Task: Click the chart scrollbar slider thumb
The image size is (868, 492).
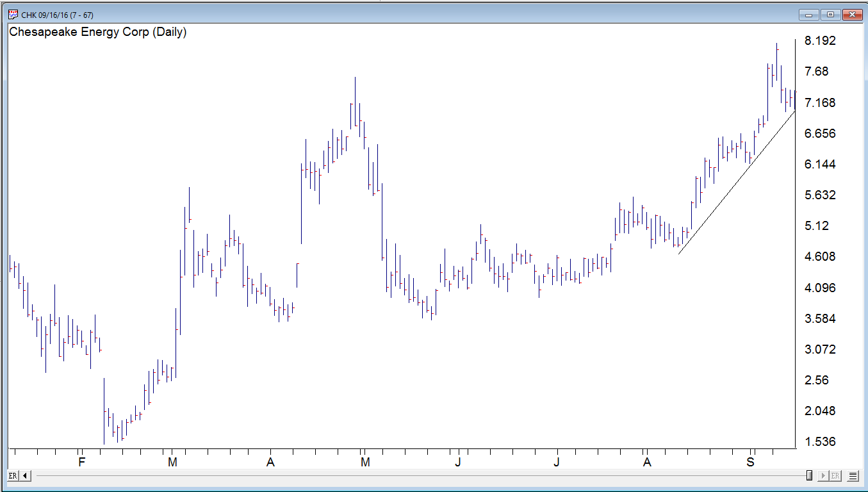Action: coord(810,475)
